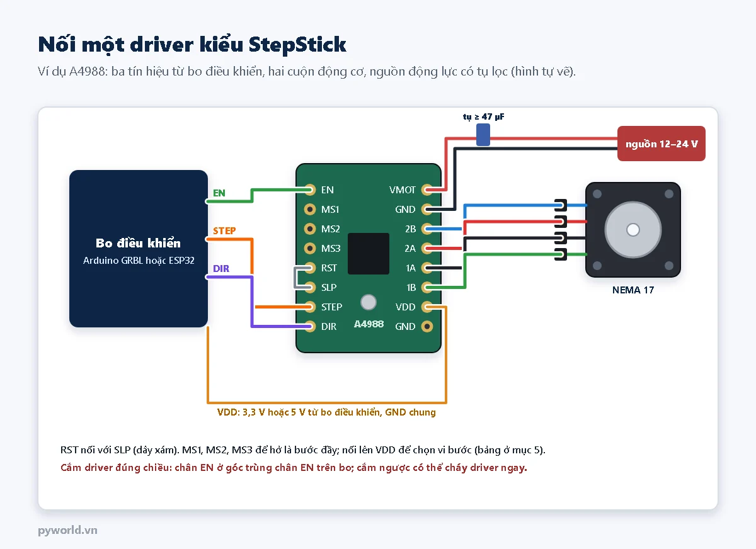Select the 2A pin label
The width and height of the screenshot is (756, 549).
pos(409,248)
